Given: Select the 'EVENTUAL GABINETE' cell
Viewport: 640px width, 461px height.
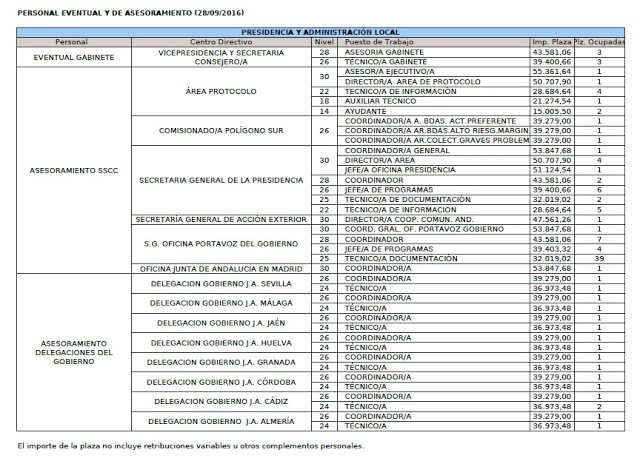Looking at the screenshot, I should pyautogui.click(x=71, y=56).
